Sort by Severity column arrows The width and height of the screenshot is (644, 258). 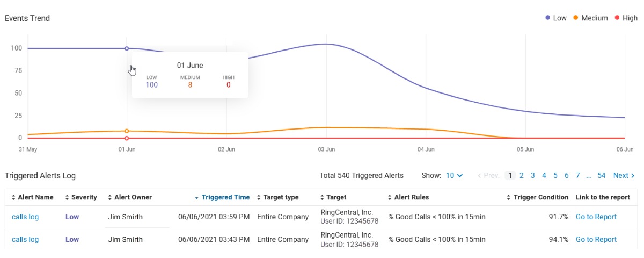(x=67, y=197)
